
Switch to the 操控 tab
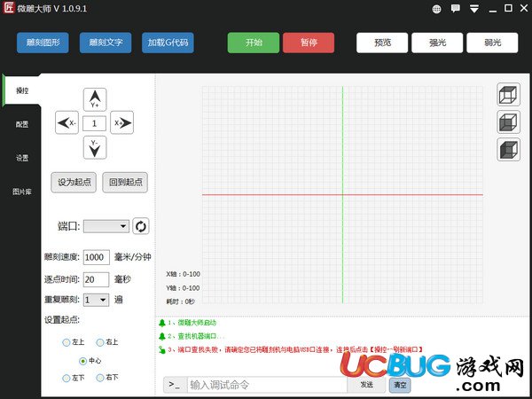point(21,90)
